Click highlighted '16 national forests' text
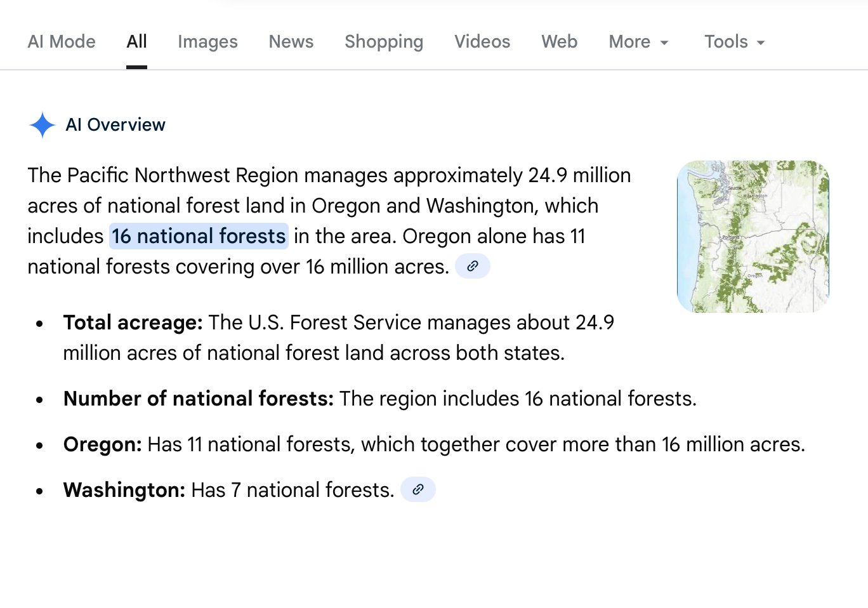 tap(199, 236)
